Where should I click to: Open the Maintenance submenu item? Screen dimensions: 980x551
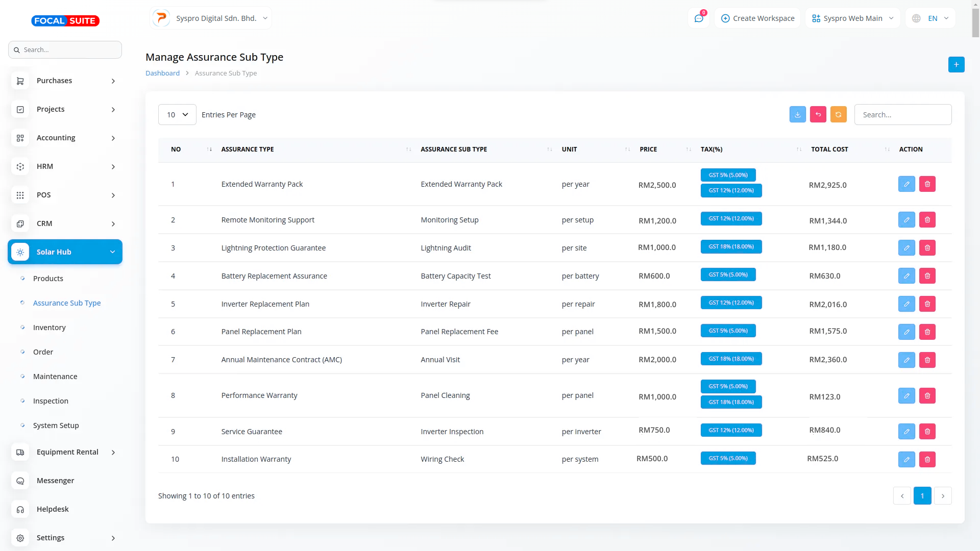55,377
